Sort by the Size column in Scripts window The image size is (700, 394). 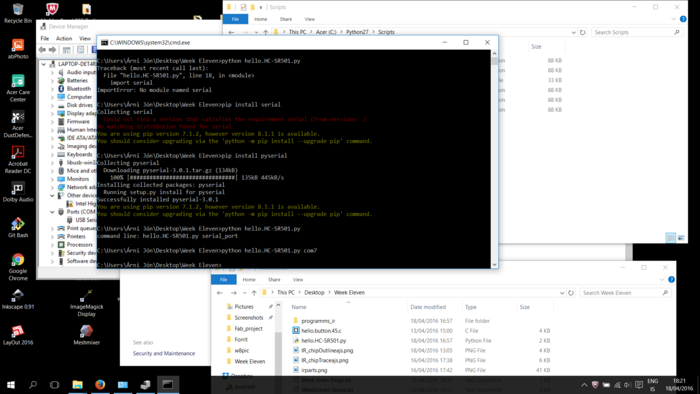(536, 46)
